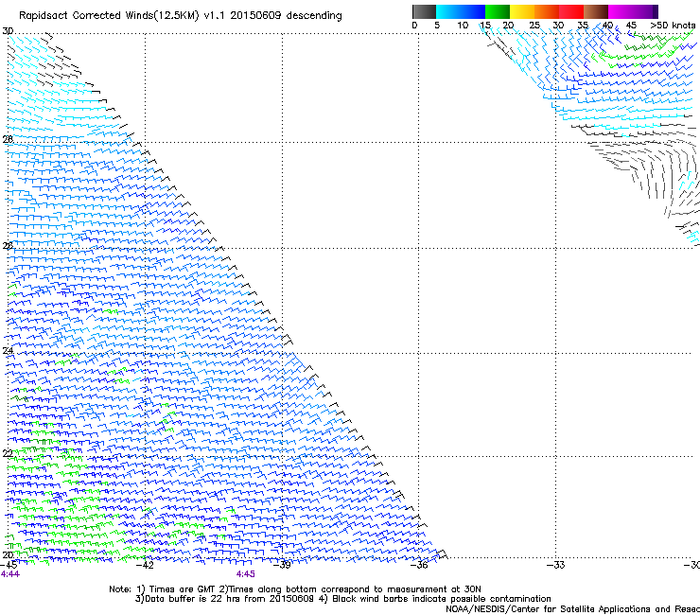
Task: Click the legend label '30'
Action: pos(558,26)
